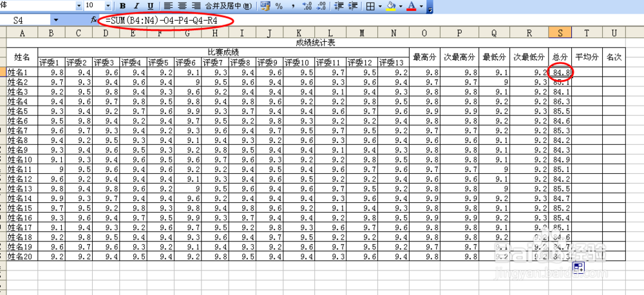
Task: Open font size dropdown
Action: [x=108, y=5]
